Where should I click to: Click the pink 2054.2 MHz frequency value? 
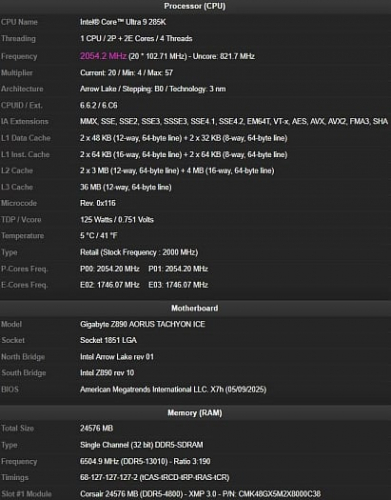103,56
